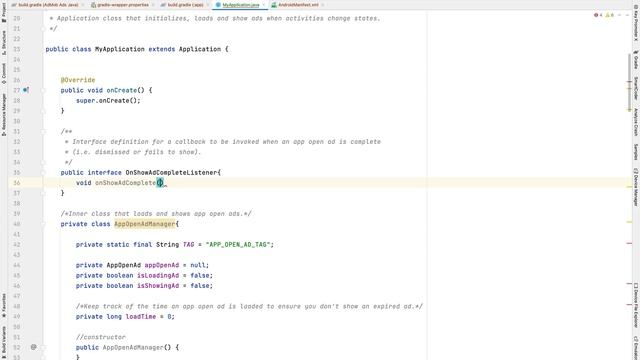Open the Analyze Crash side panel
The image size is (640, 360).
tap(636, 122)
